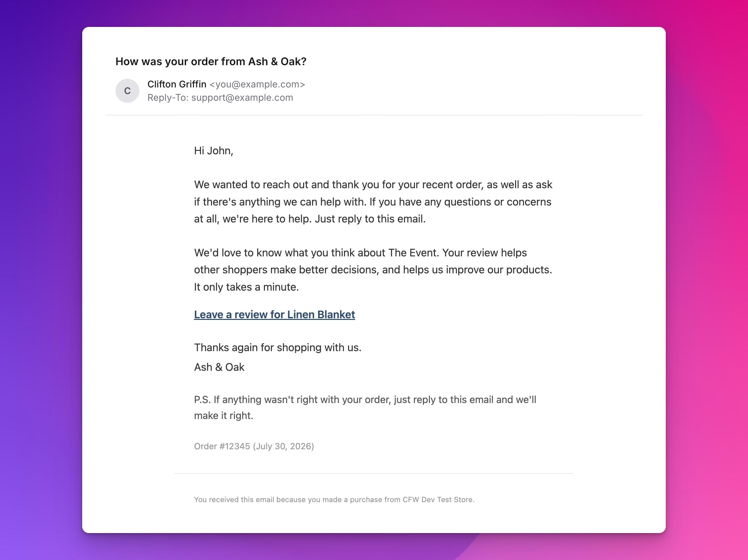Click the sender avatar circle with letter C
The height and width of the screenshot is (560, 748).
(x=127, y=90)
